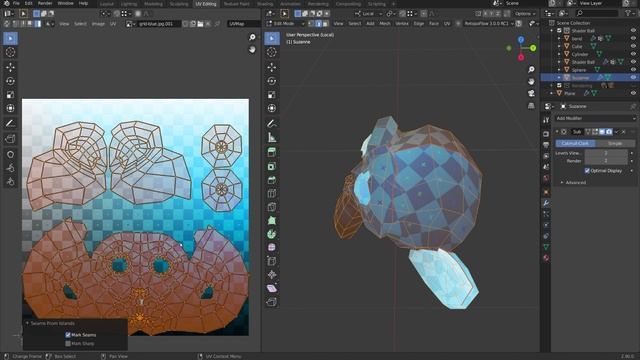Screen dimensions: 640x360
Task: Open the Local transform orientation dropdown
Action: tap(368, 13)
